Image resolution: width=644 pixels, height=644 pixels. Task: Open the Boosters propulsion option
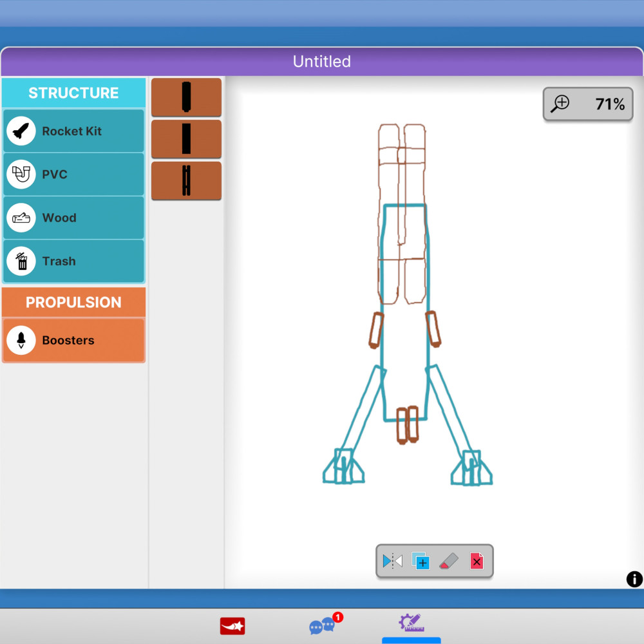click(x=73, y=341)
